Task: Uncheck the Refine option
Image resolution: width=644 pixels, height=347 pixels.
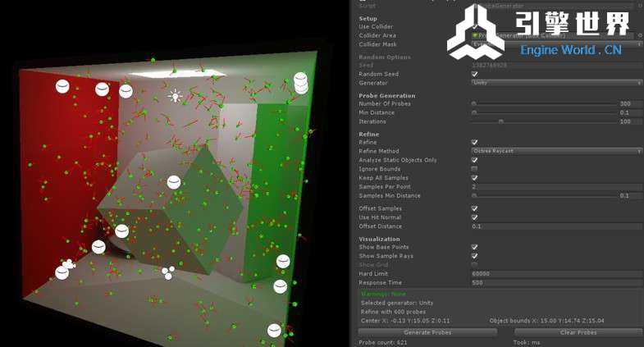Action: [x=474, y=142]
